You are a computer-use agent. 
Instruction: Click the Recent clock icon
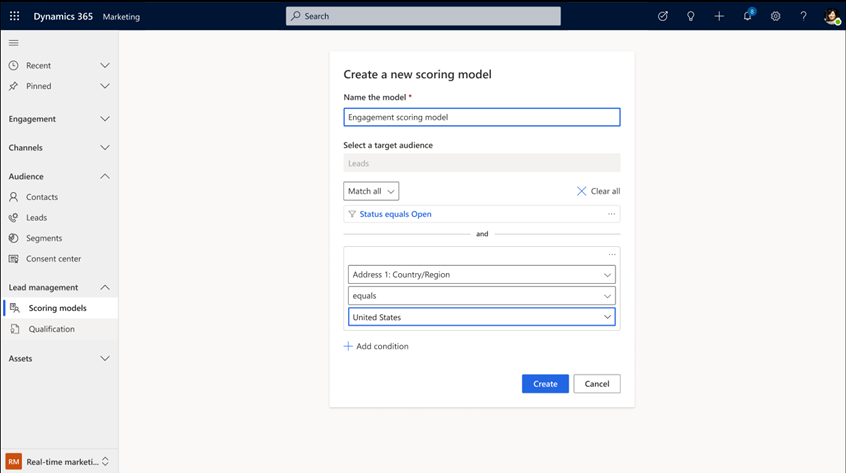point(13,65)
